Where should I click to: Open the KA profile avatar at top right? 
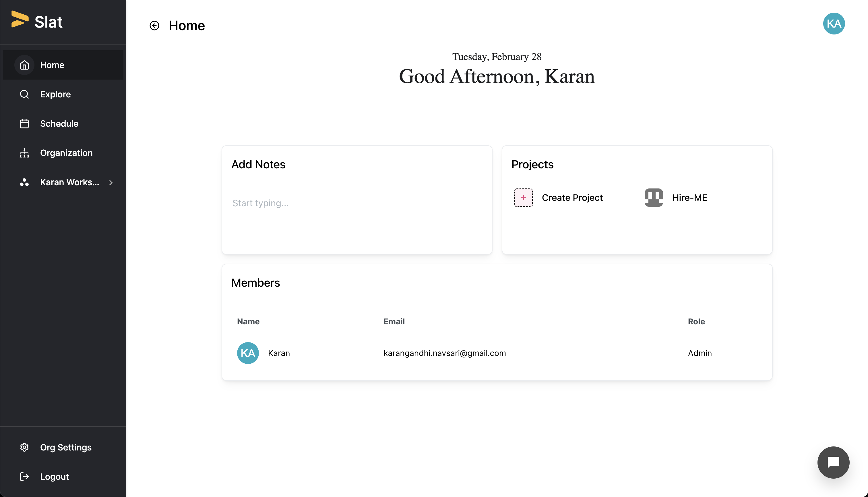point(834,24)
